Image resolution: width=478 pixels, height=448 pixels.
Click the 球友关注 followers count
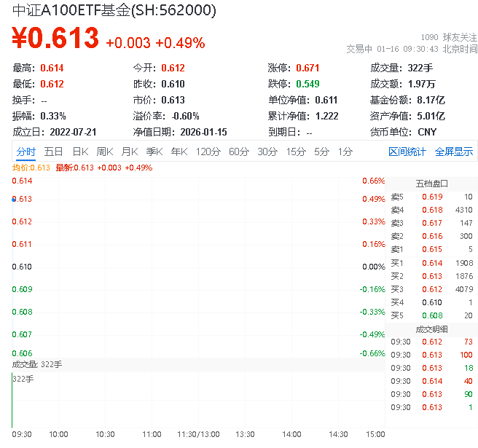coord(449,36)
